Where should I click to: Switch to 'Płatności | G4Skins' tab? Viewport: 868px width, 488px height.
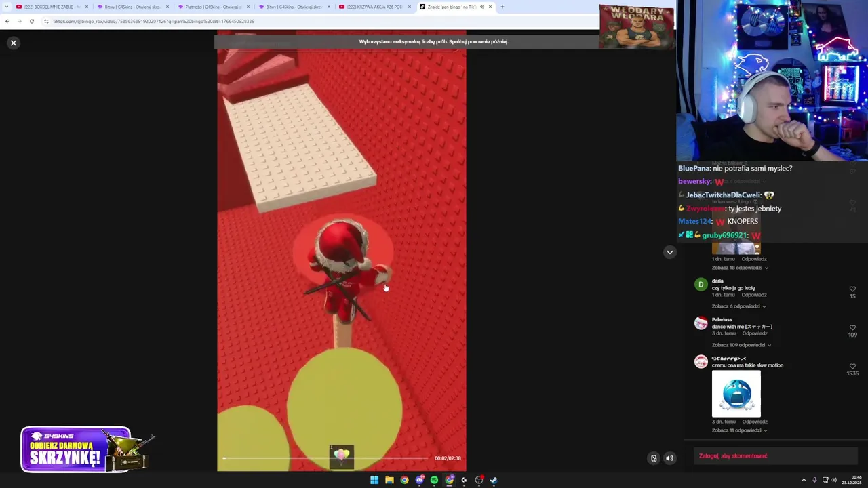pos(213,7)
